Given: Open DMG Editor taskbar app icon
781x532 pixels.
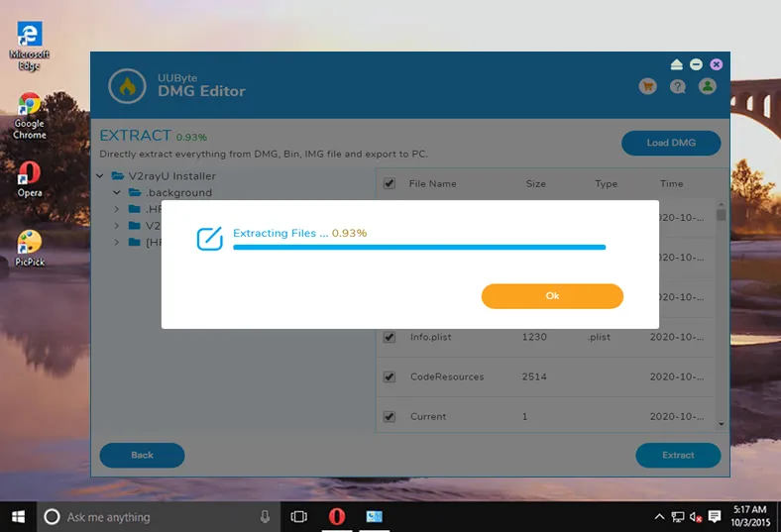Looking at the screenshot, I should pyautogui.click(x=374, y=516).
